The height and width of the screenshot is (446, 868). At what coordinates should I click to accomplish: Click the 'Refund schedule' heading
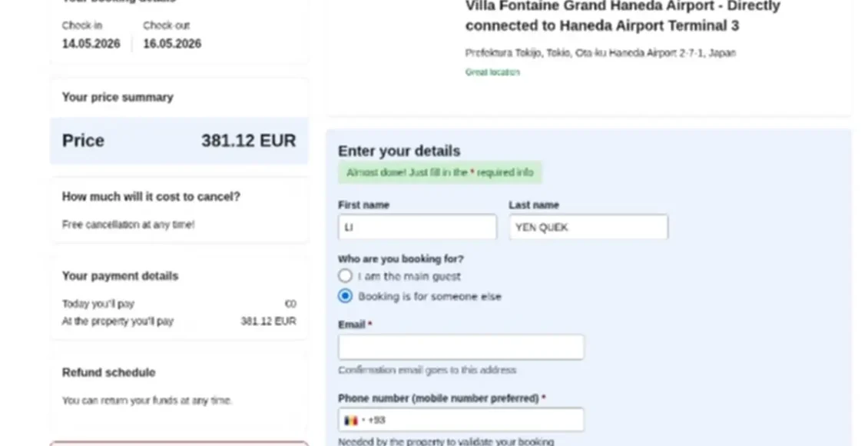(108, 372)
